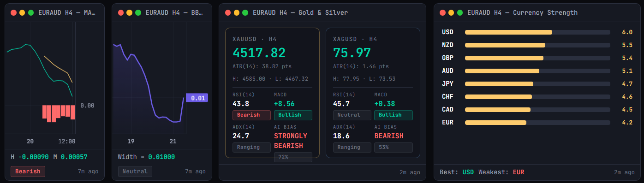The width and height of the screenshot is (644, 183).
Task: Close the Currency Strength window with its red dot
Action: click(x=443, y=13)
